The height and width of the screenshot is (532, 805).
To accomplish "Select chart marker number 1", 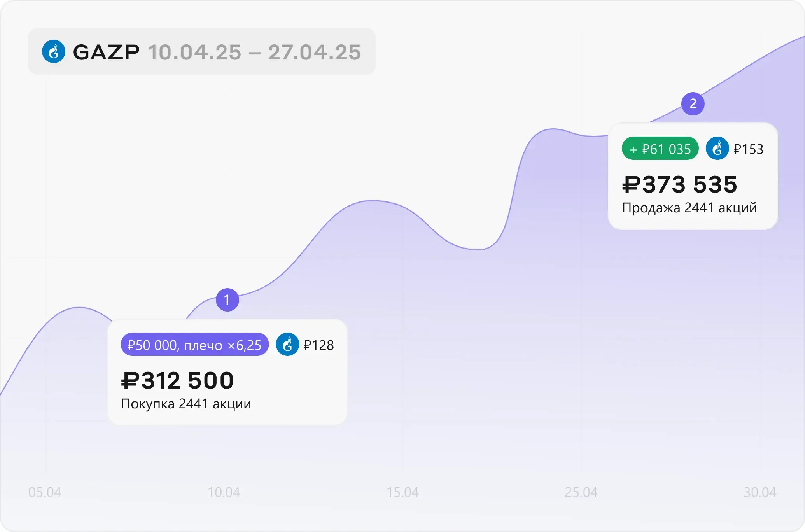I will (227, 300).
